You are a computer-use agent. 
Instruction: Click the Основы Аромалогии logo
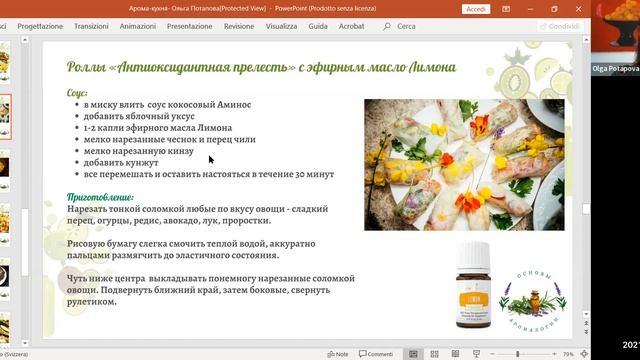[533, 301]
